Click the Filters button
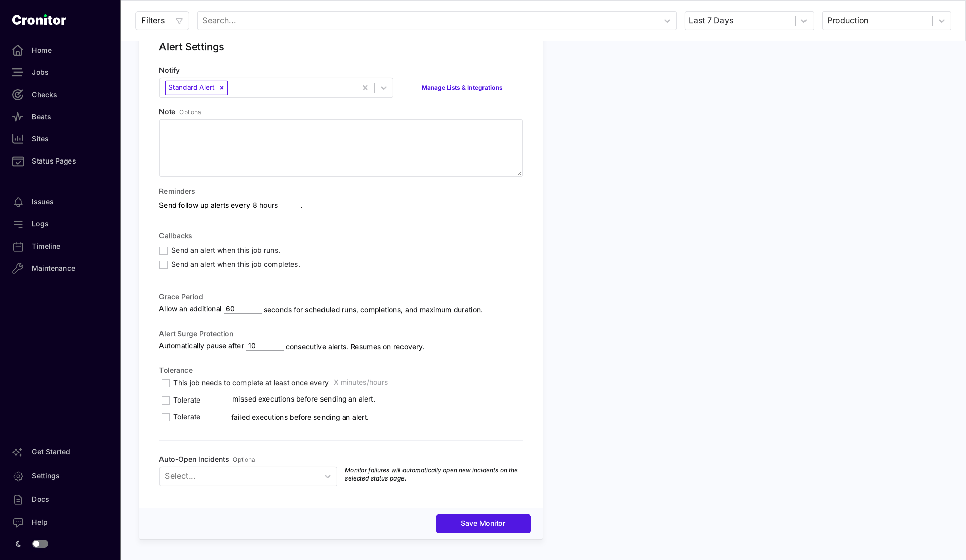966x560 pixels. [x=162, y=21]
